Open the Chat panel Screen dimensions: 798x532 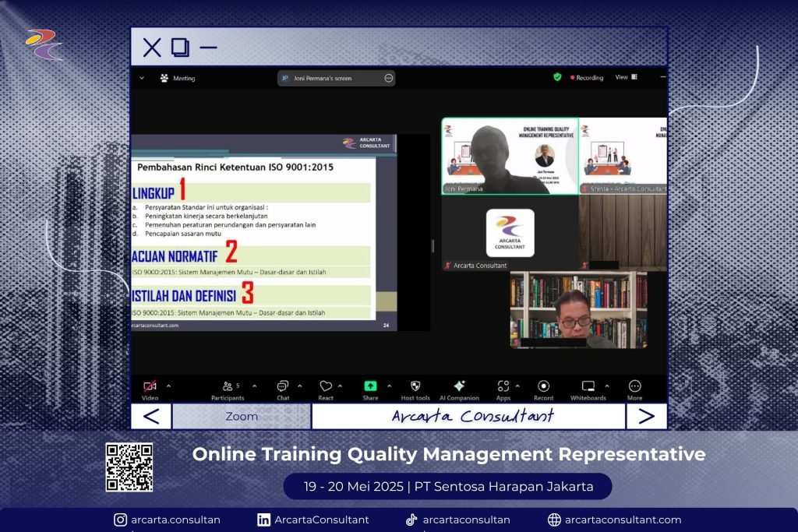tap(282, 386)
